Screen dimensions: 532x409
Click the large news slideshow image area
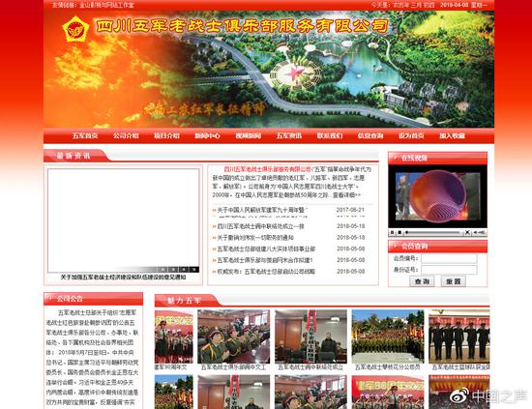(x=123, y=219)
